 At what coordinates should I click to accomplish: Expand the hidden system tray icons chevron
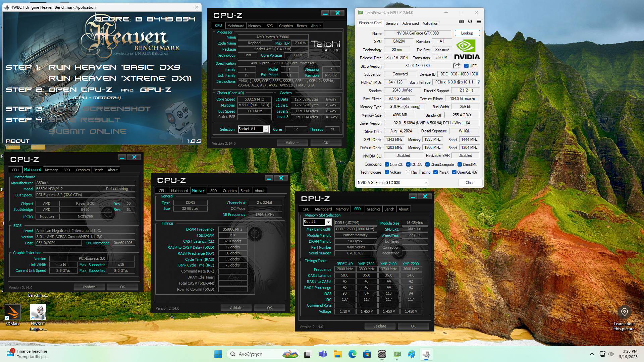(x=592, y=354)
